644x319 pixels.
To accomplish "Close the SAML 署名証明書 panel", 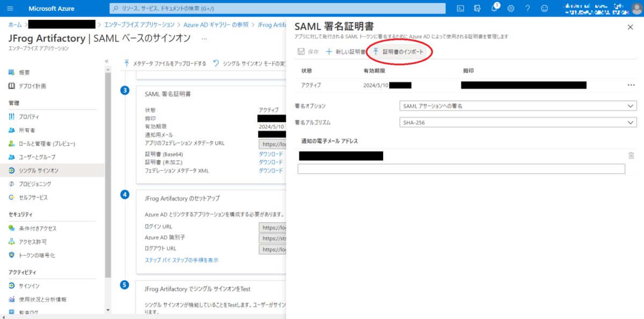I will (630, 27).
